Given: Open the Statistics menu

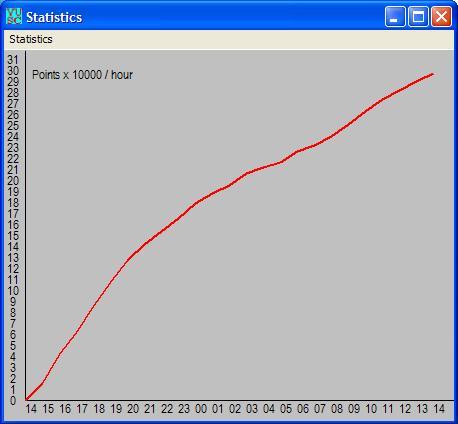Looking at the screenshot, I should 31,39.
